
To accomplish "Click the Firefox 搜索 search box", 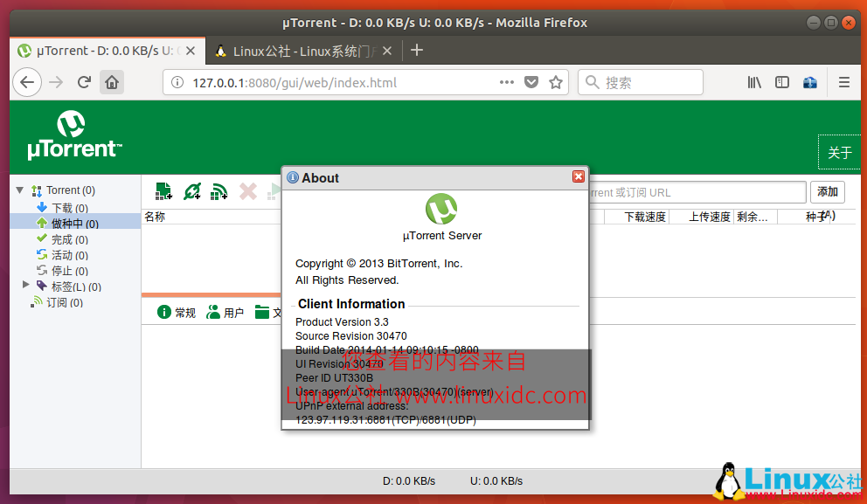I will tap(641, 82).
